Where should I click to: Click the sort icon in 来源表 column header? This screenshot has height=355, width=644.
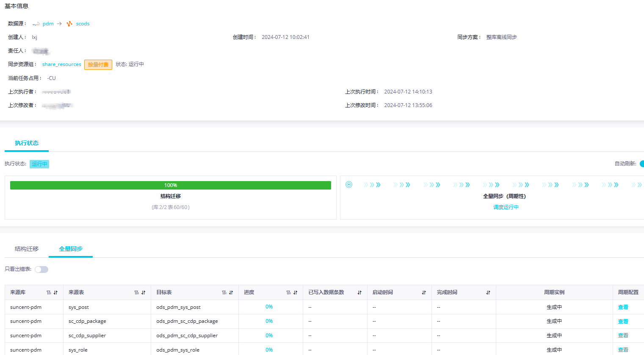pos(144,293)
